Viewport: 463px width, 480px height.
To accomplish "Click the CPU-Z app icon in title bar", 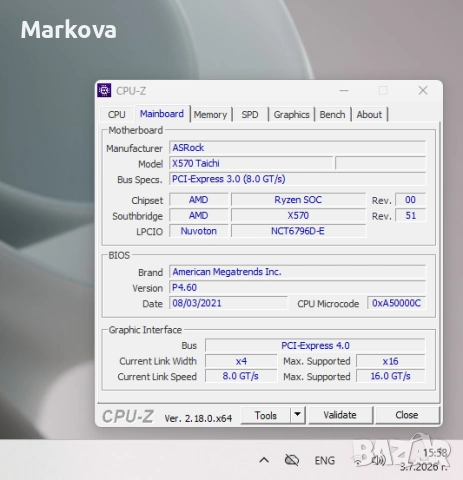I will pyautogui.click(x=104, y=90).
